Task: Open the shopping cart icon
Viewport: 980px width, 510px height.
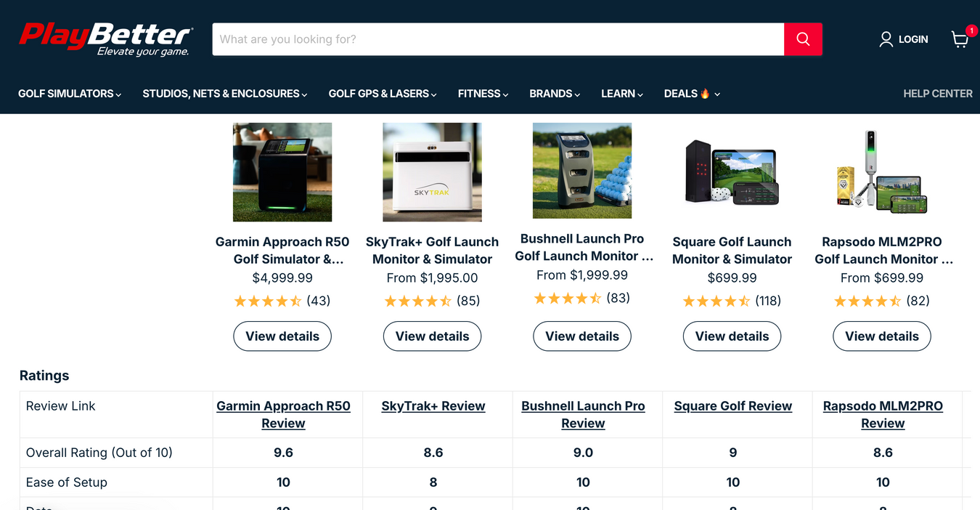Action: tap(960, 39)
